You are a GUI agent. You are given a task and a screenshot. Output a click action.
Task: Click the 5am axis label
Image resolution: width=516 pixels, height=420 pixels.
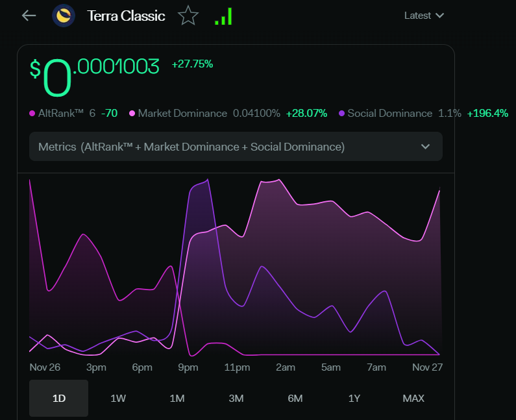pyautogui.click(x=331, y=367)
